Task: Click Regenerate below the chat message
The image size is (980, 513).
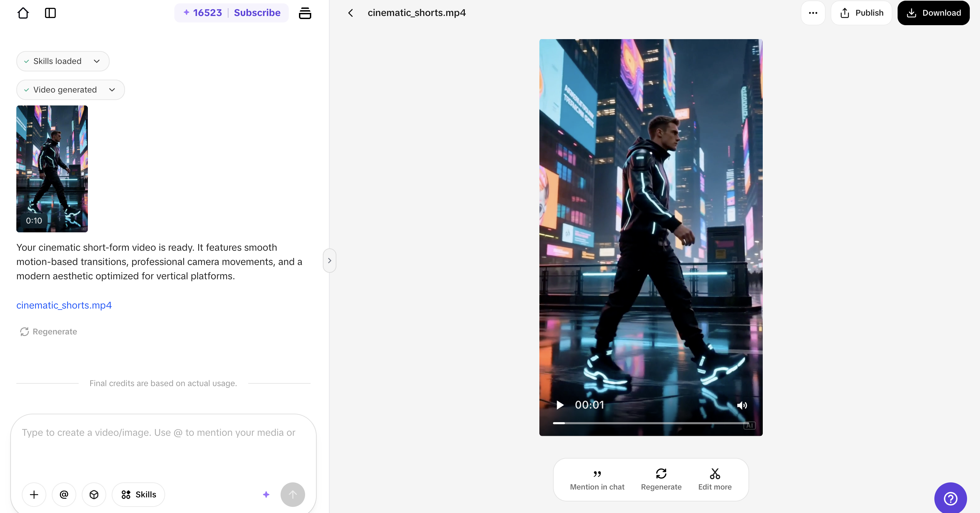Action: pos(48,331)
